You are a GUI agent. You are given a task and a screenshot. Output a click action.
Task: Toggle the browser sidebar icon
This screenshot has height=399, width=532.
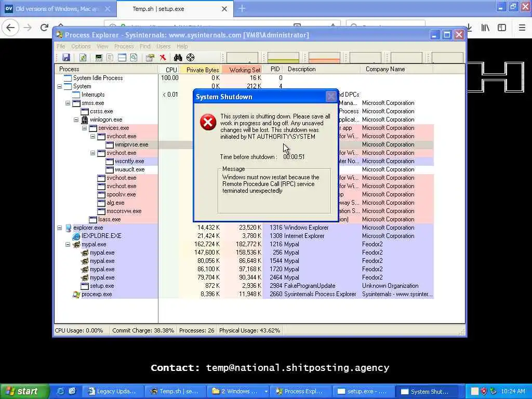point(502,28)
